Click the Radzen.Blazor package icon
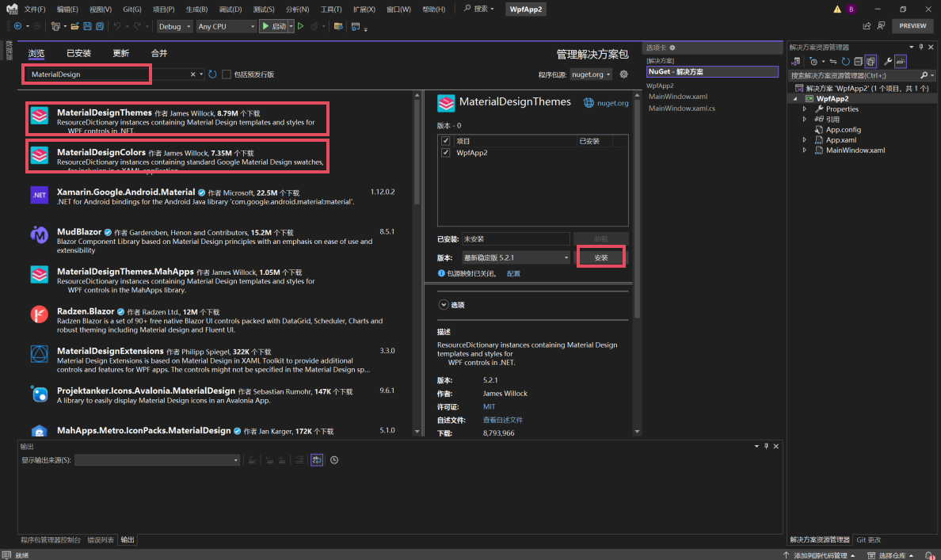Screen dimensions: 941x560 coord(40,314)
